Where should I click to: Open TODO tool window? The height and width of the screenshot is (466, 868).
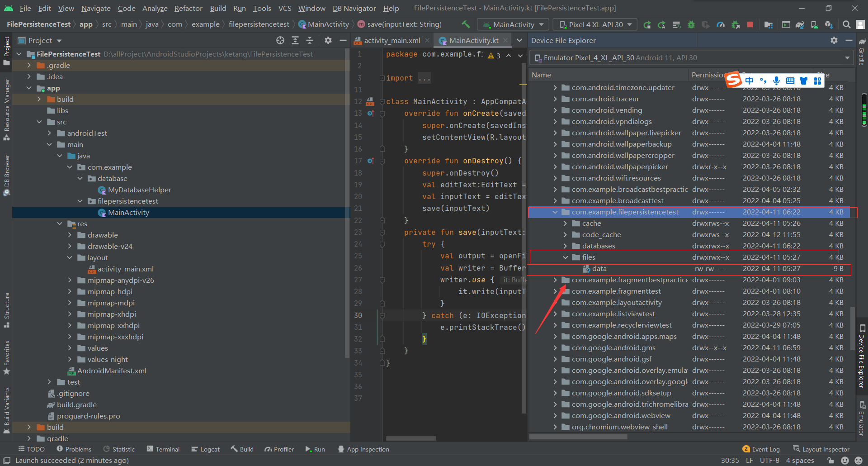31,449
